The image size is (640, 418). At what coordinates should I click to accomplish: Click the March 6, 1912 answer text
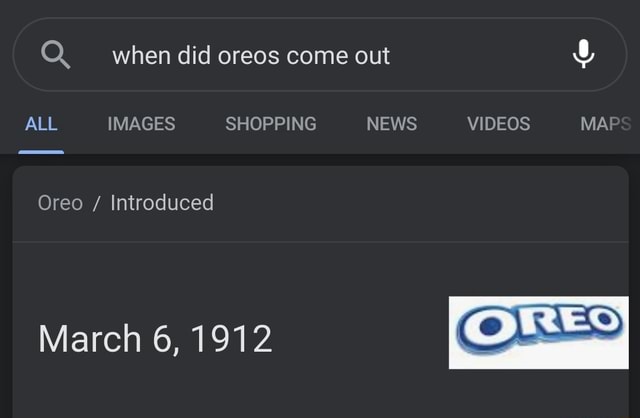(x=155, y=339)
